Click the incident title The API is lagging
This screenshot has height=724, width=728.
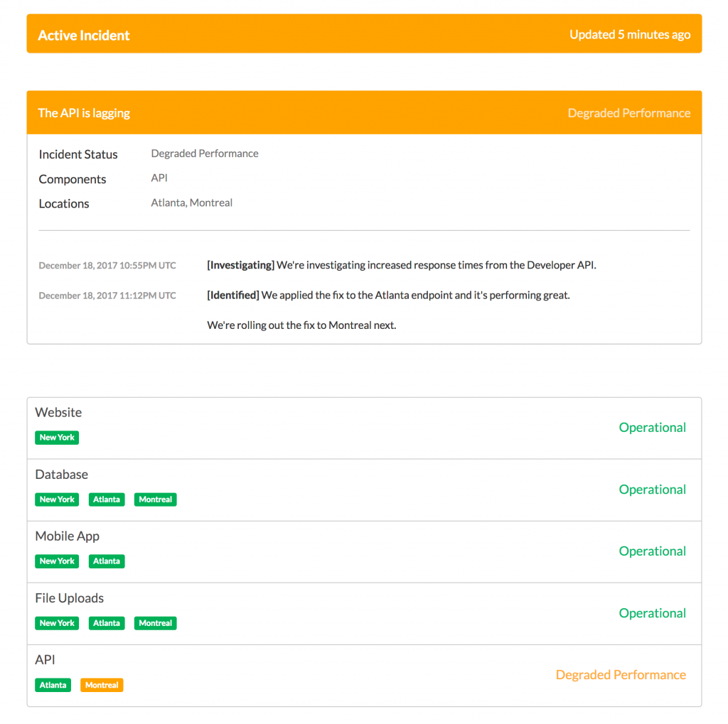84,112
